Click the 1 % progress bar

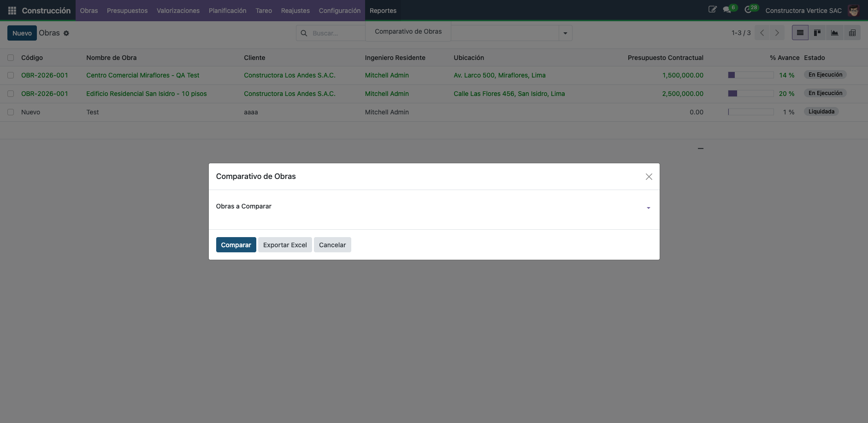(751, 112)
